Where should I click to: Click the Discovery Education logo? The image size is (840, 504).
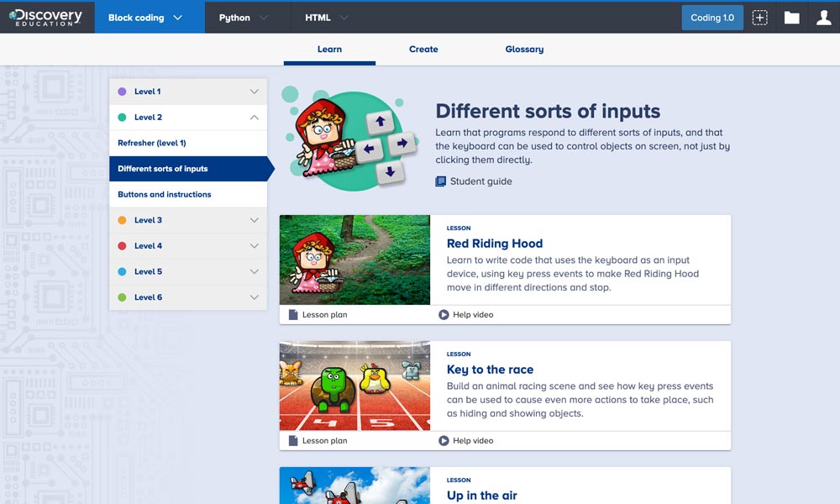tap(45, 17)
